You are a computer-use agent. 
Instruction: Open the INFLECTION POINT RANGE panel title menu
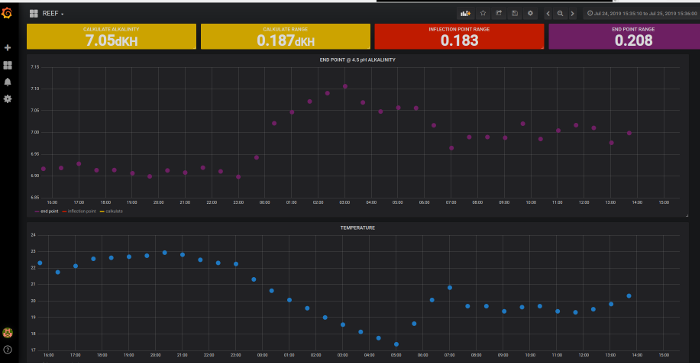[x=459, y=29]
